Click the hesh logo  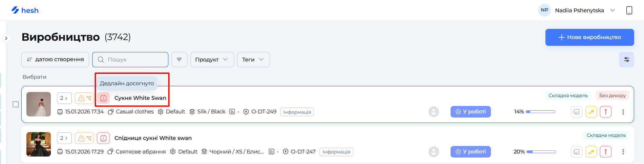point(25,11)
